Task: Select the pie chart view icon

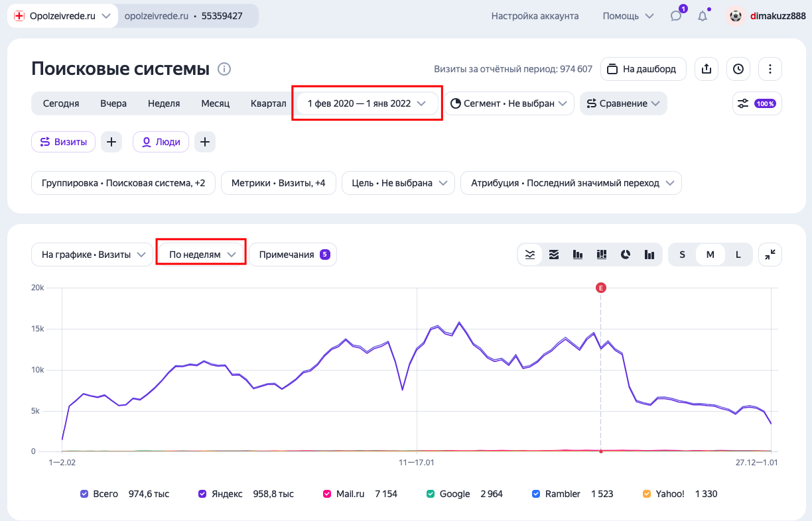Action: coord(625,255)
